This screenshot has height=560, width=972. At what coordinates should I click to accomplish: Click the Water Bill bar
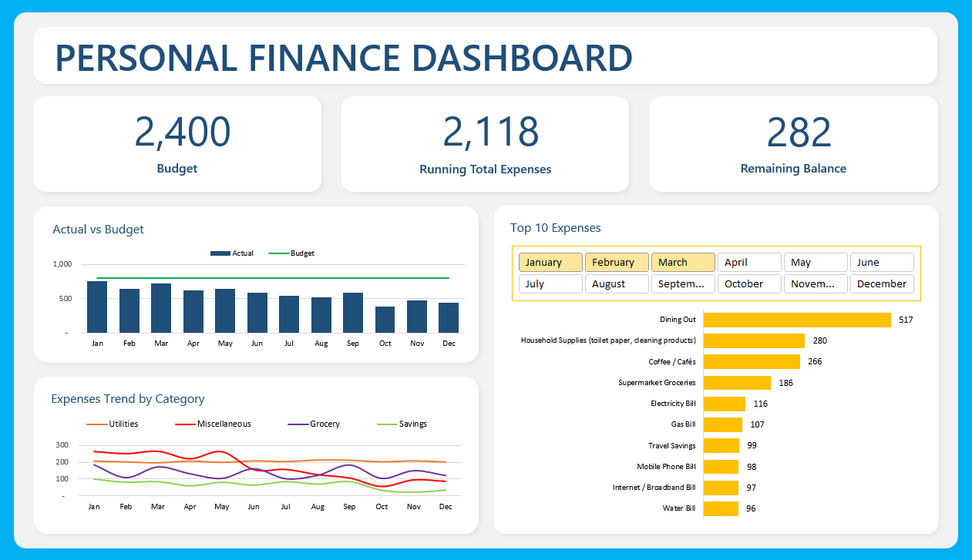(x=721, y=508)
